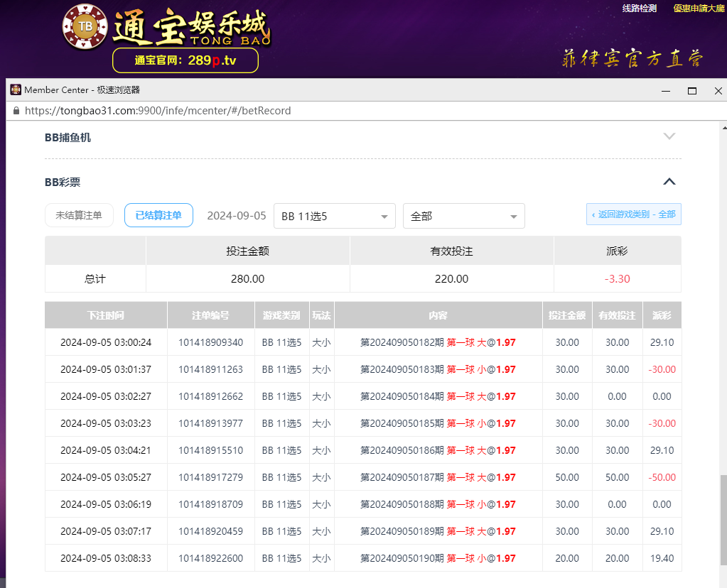Open the 优惠申请大厅 link
This screenshot has height=588, width=727.
tap(699, 9)
